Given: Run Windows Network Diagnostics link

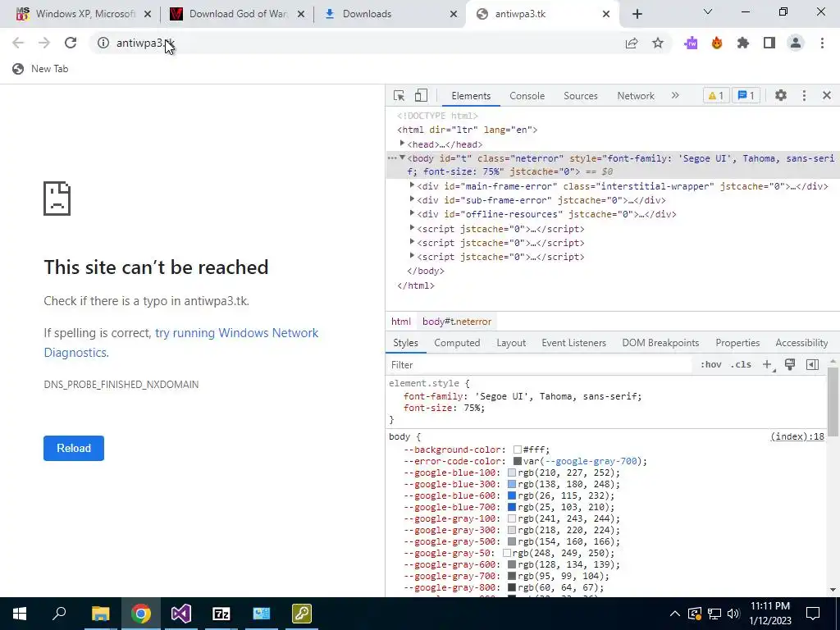Looking at the screenshot, I should [181, 343].
